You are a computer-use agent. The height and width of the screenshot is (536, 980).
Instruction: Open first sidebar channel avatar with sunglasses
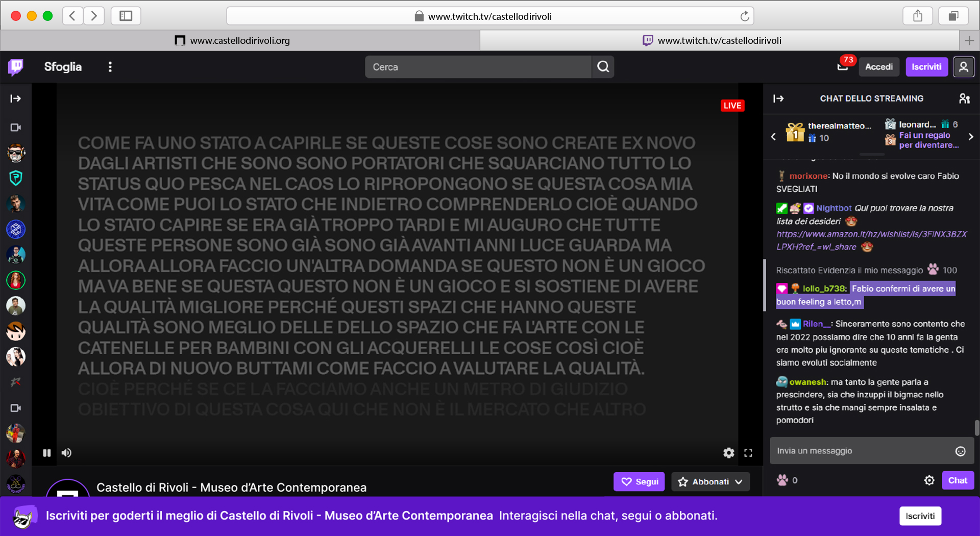[x=16, y=153]
